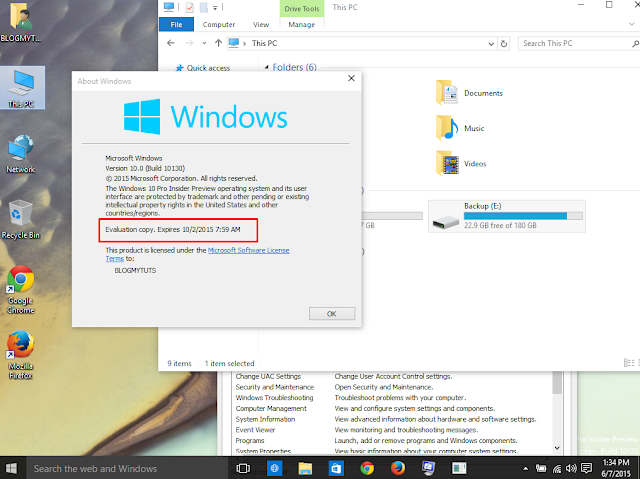Open the Customize Quick Access Toolbar dropdown
640x479 pixels.
215,7
